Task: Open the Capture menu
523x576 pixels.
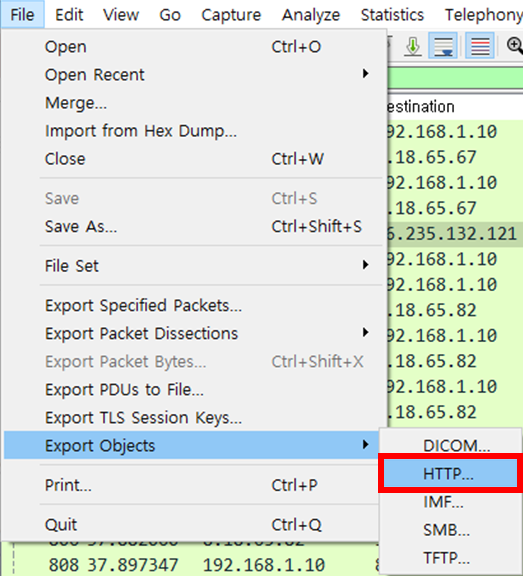Action: 231,15
